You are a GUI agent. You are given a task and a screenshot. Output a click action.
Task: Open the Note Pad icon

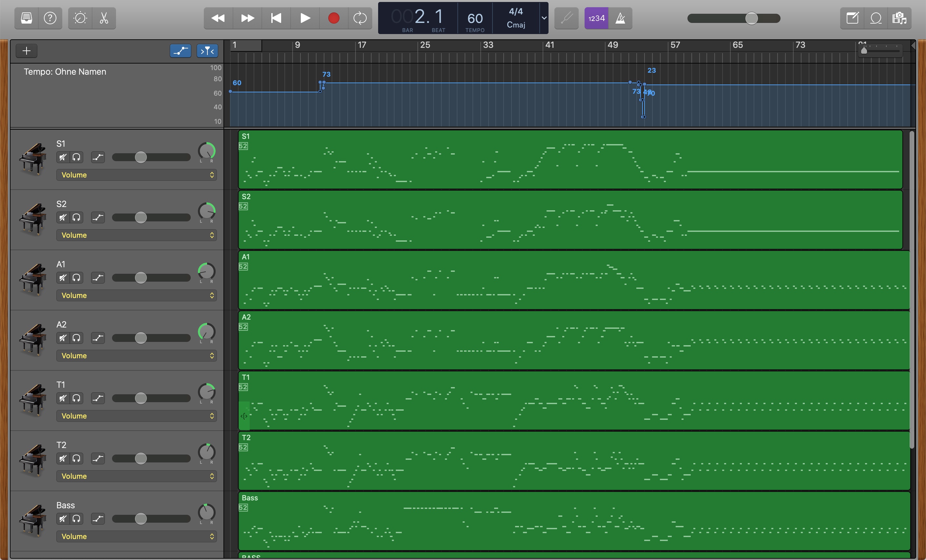tap(852, 18)
